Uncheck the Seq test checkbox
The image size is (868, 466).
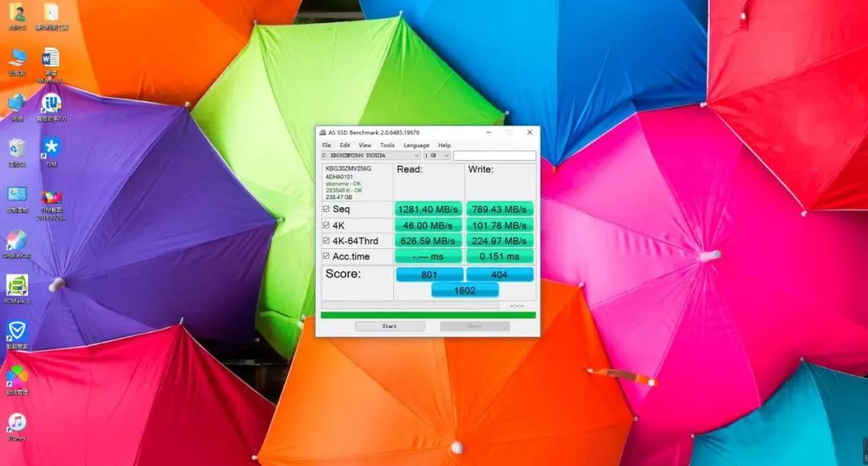tap(326, 209)
